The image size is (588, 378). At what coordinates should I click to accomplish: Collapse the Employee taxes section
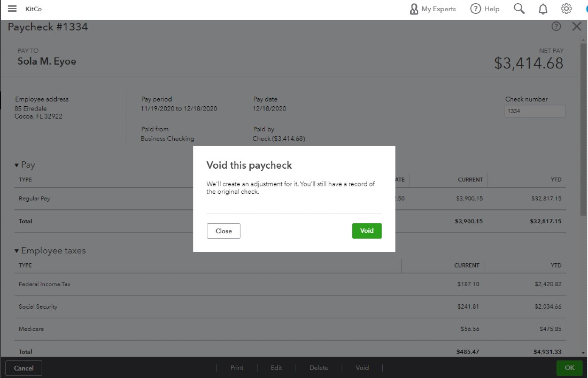(17, 251)
